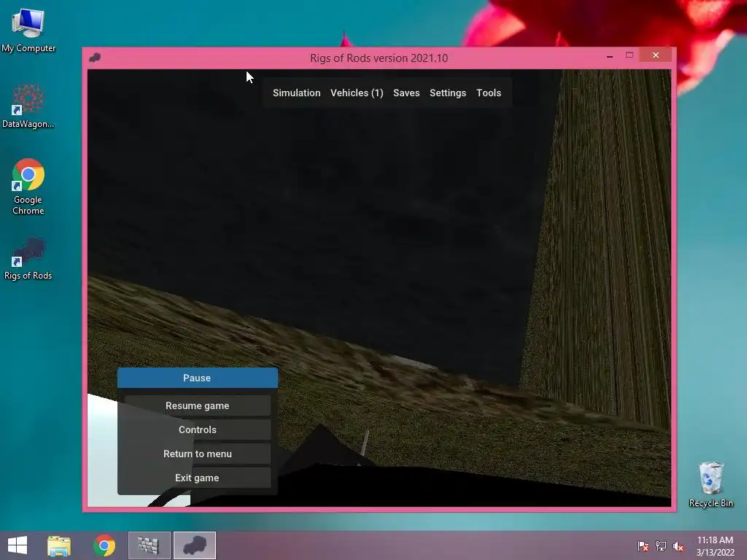The image size is (747, 560).
Task: Minimize the Rigs of Rods window
Action: [610, 56]
